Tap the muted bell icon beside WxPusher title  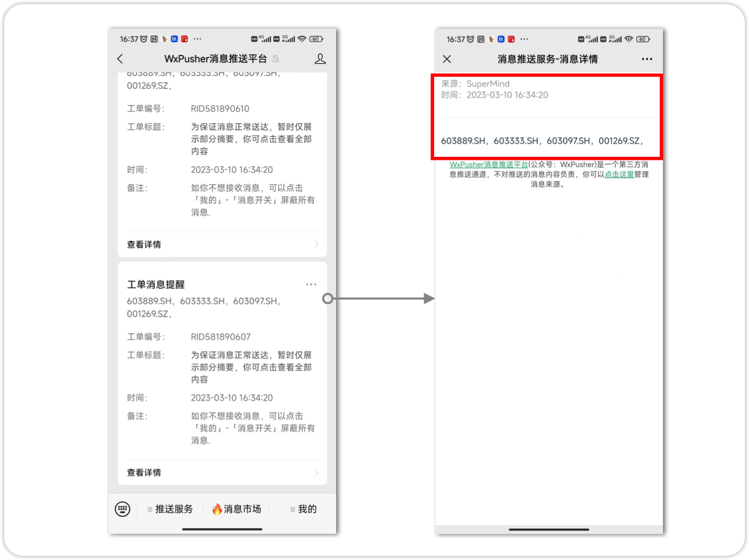point(276,59)
